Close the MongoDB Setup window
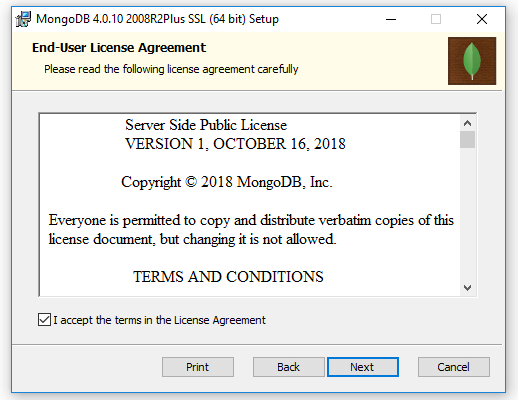 482,19
